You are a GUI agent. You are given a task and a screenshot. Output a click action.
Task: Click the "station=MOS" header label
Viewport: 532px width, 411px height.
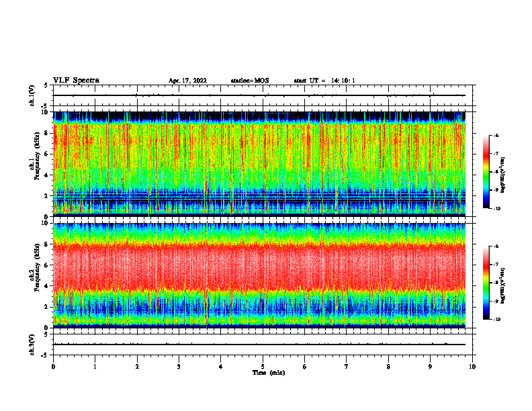point(250,81)
